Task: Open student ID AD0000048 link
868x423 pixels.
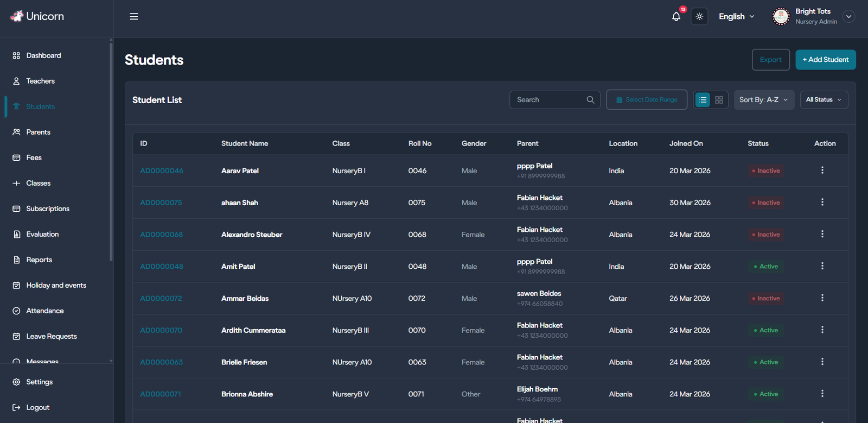Action: [x=162, y=267]
